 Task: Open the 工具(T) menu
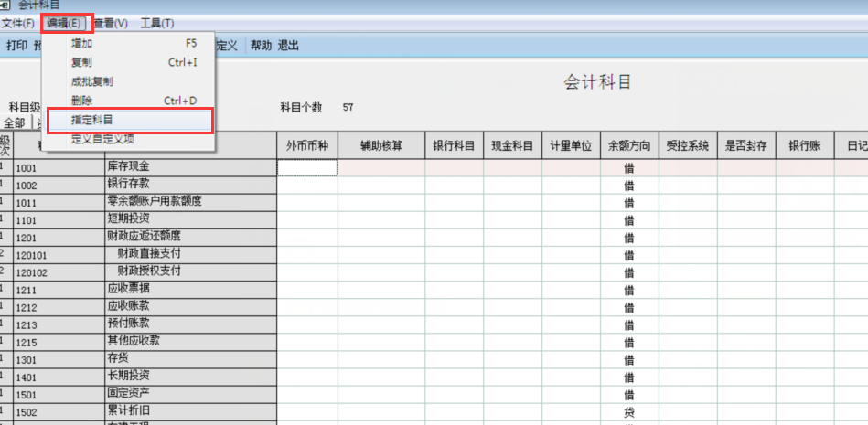tap(156, 22)
